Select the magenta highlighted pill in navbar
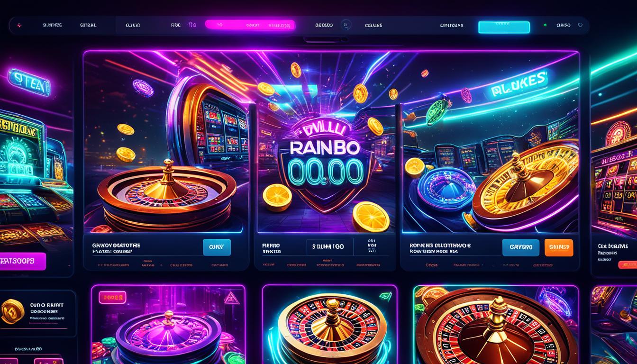The image size is (637, 364). coord(250,25)
